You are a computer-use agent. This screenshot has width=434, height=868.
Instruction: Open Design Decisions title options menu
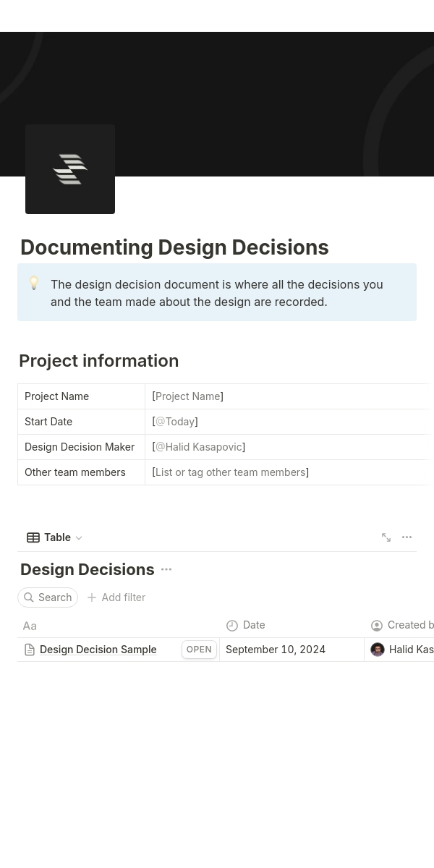click(x=166, y=570)
